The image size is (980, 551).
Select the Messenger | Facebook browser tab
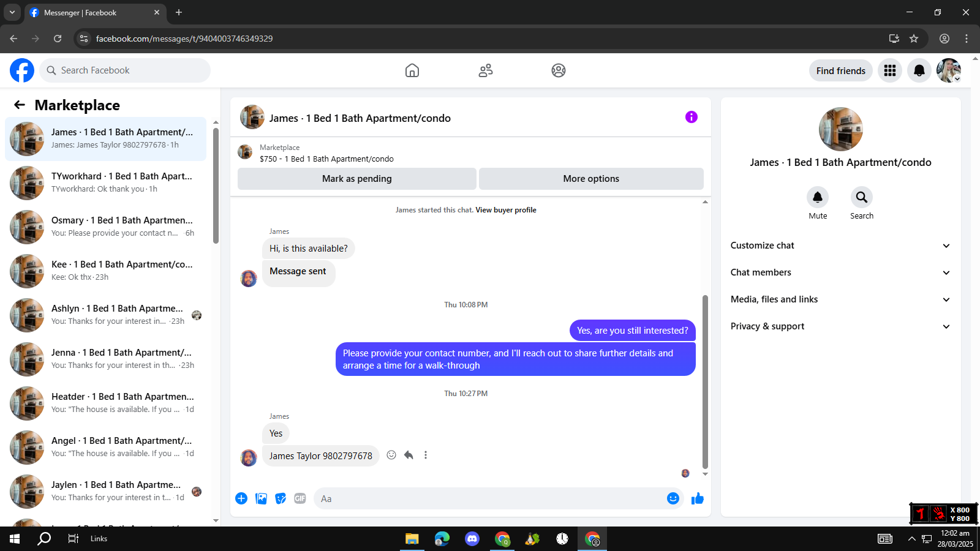(95, 12)
